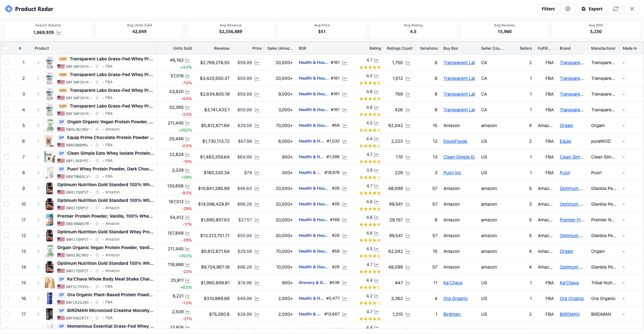This screenshot has height=334, width=644.
Task: Open the Search Volume trend chart icon
Action: pyautogui.click(x=59, y=33)
